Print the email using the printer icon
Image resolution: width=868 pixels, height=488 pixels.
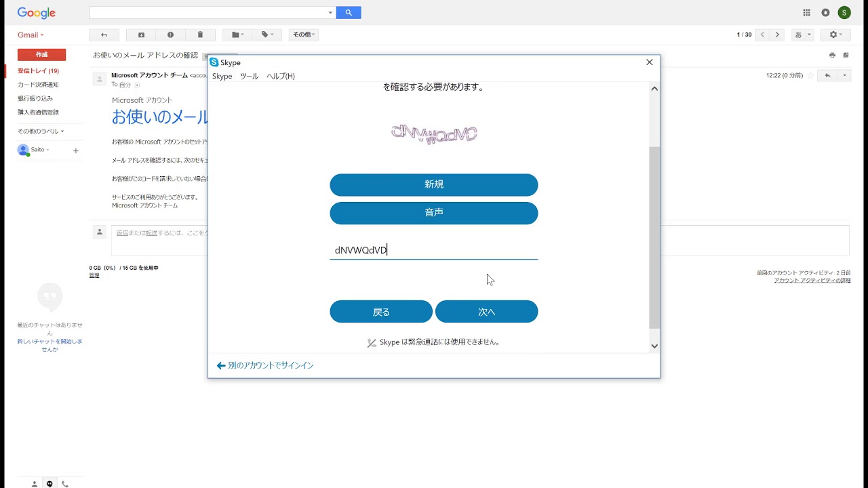(x=832, y=56)
